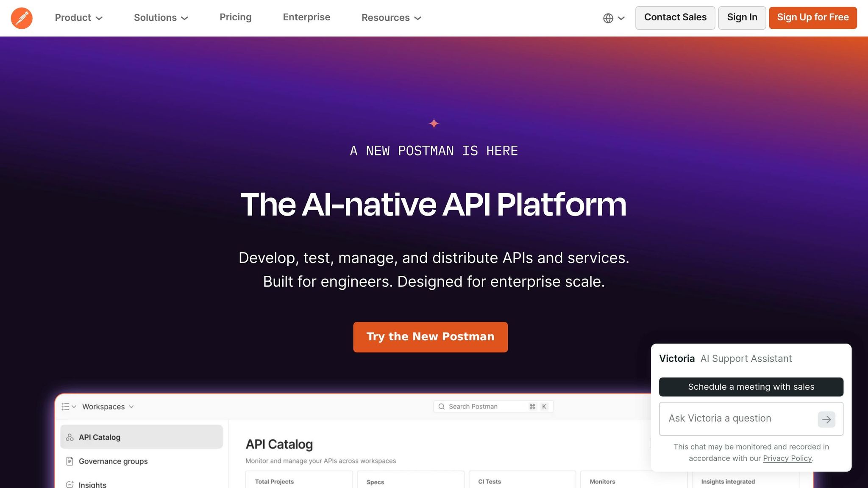Image resolution: width=868 pixels, height=488 pixels.
Task: Click the Governance groups document icon
Action: [x=70, y=461]
